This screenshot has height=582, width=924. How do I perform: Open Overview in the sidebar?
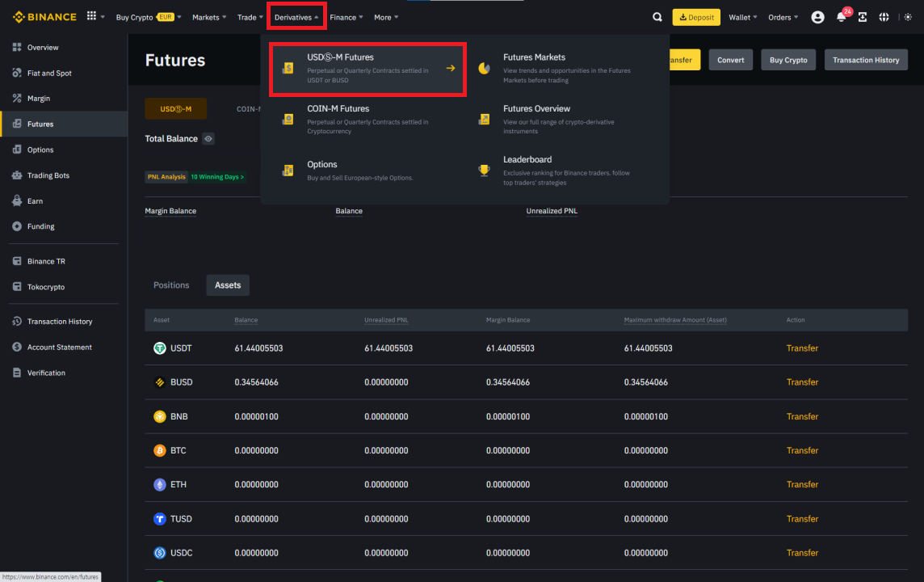tap(64, 47)
